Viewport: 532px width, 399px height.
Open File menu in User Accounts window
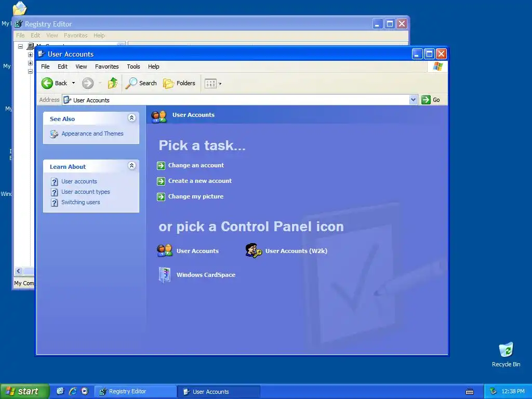45,66
